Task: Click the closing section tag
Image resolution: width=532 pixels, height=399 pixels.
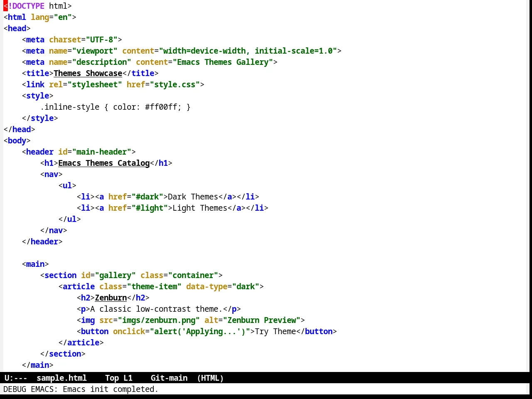Action: pyautogui.click(x=63, y=354)
